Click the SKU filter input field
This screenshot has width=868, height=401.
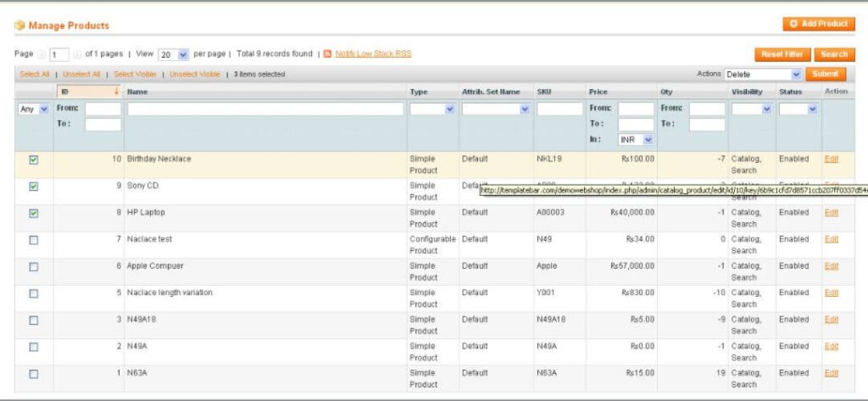tap(559, 109)
